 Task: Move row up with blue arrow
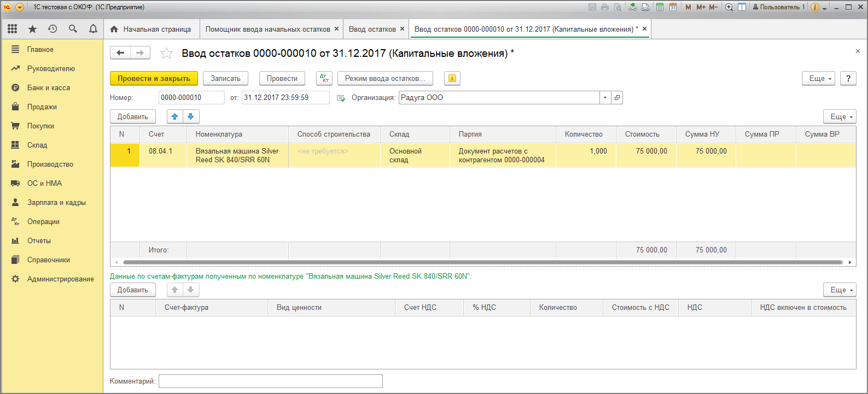[x=175, y=116]
